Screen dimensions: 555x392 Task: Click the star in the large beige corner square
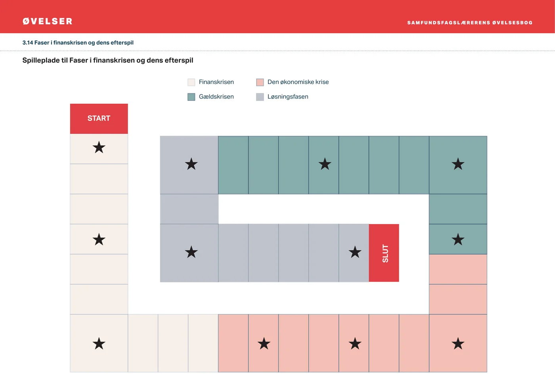pyautogui.click(x=99, y=344)
